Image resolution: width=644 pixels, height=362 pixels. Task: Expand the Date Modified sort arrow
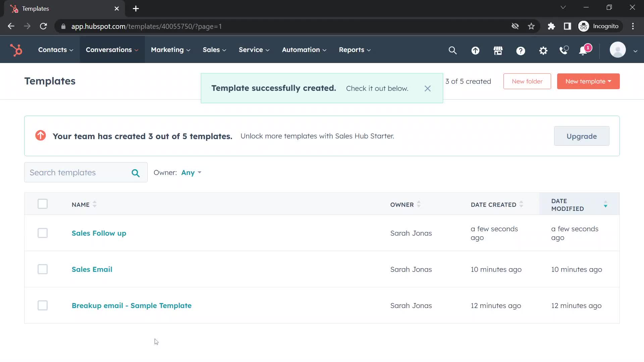click(x=605, y=204)
